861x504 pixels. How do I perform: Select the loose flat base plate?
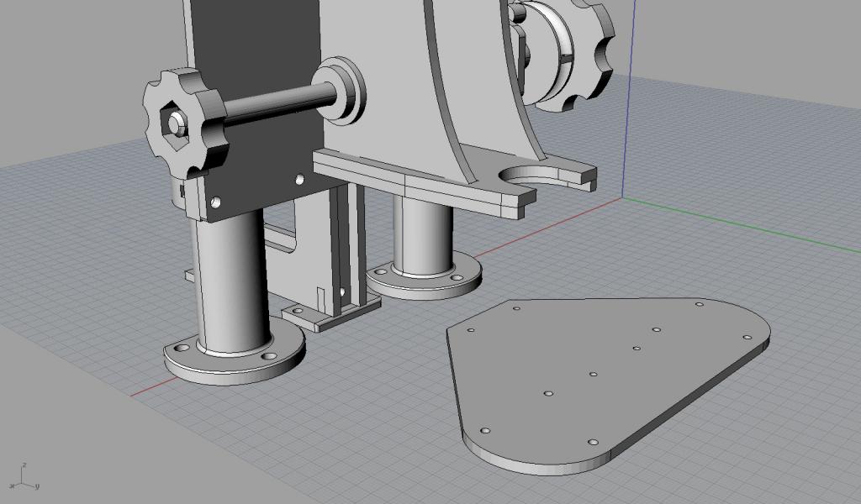(605, 378)
